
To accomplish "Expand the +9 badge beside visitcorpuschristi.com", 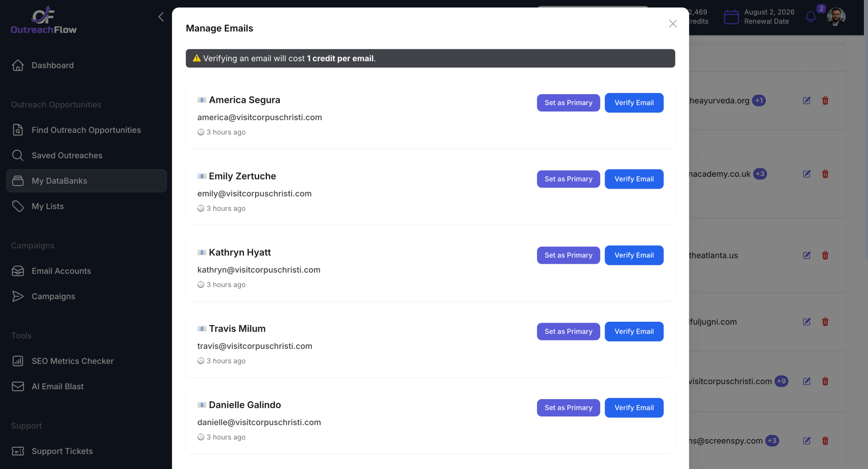I will coord(781,381).
